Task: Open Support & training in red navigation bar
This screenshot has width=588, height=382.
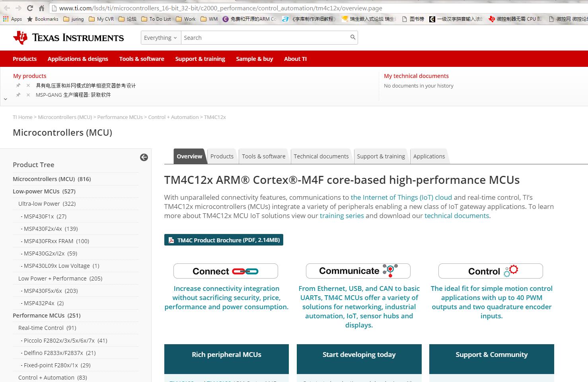Action: pyautogui.click(x=200, y=59)
